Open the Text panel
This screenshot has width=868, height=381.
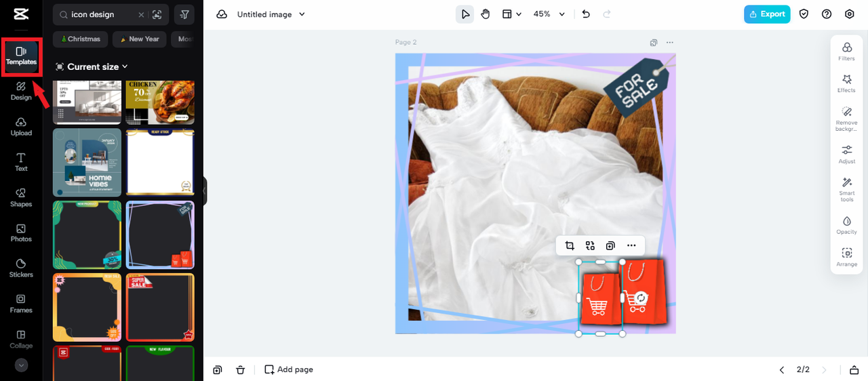21,162
